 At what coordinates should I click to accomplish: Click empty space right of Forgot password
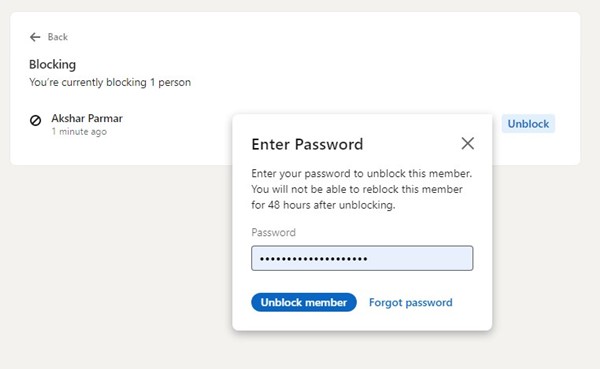[x=471, y=302]
